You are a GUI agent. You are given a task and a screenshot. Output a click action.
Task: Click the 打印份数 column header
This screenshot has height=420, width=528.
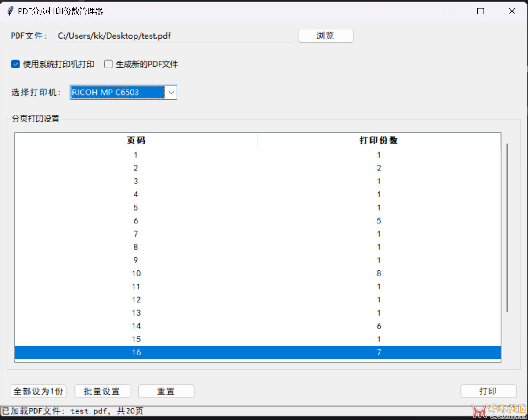[379, 140]
